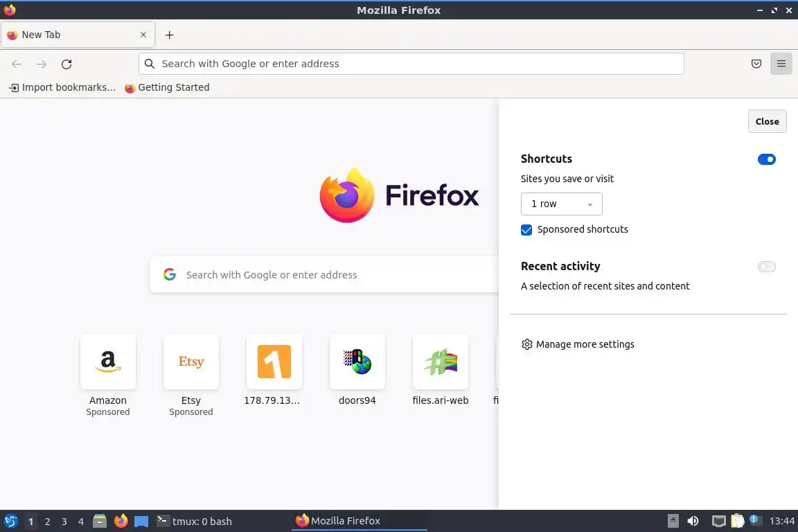Open the file manager taskbar icon
This screenshot has width=798, height=532.
click(x=100, y=521)
